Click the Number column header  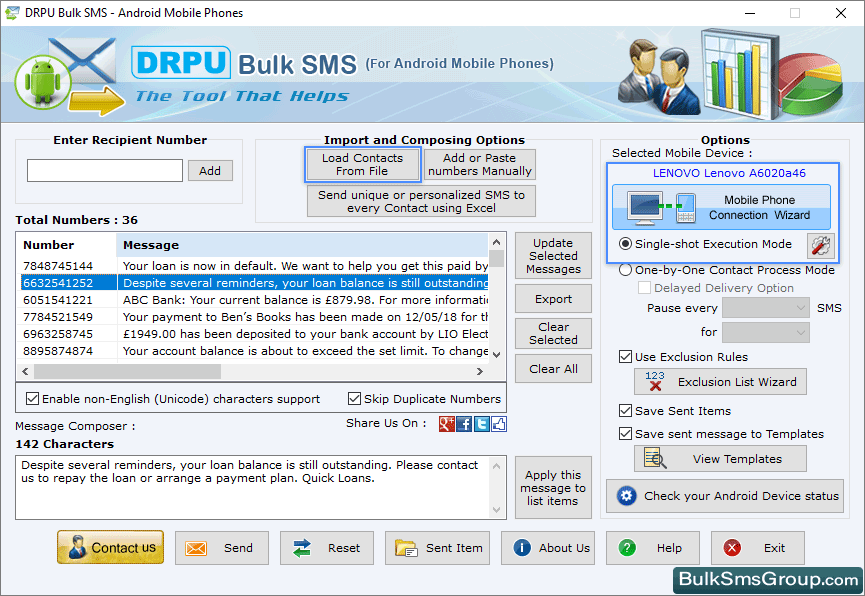(x=68, y=245)
